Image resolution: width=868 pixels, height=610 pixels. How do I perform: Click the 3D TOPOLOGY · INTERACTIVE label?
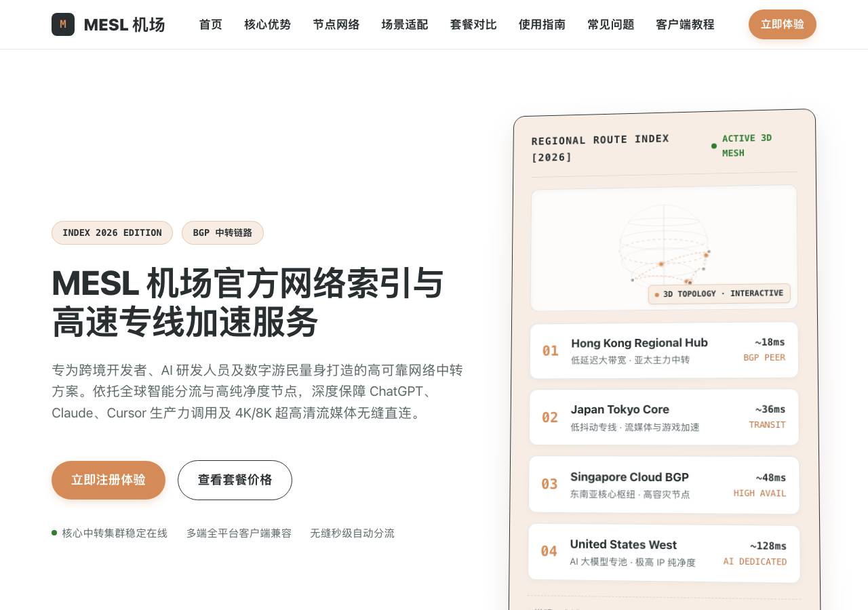(x=719, y=293)
